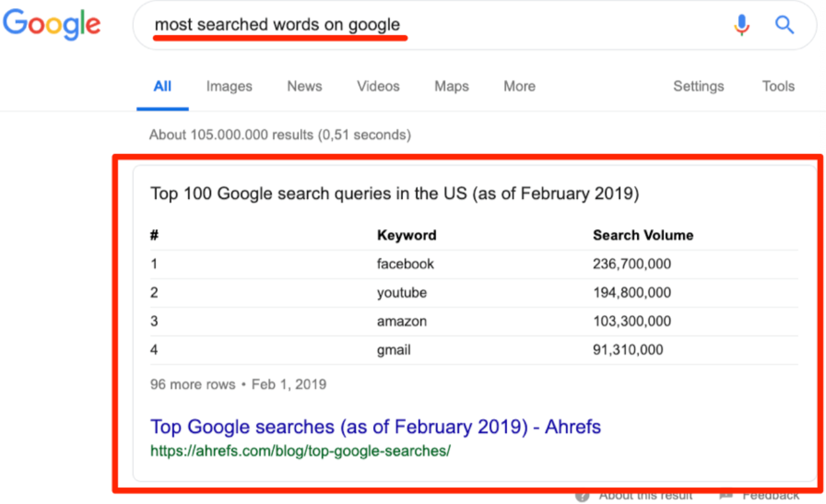Viewport: 826px width, 504px height.
Task: Click the youtube keyword cell
Action: pyautogui.click(x=402, y=293)
